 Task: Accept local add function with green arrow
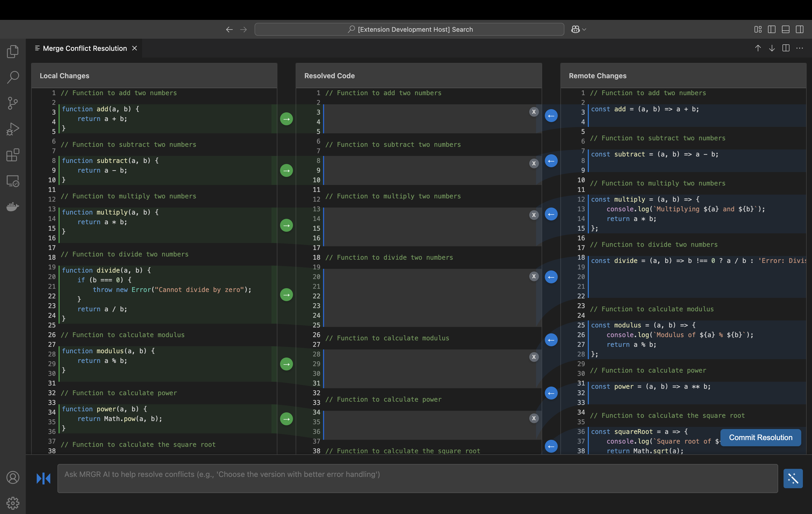286,119
